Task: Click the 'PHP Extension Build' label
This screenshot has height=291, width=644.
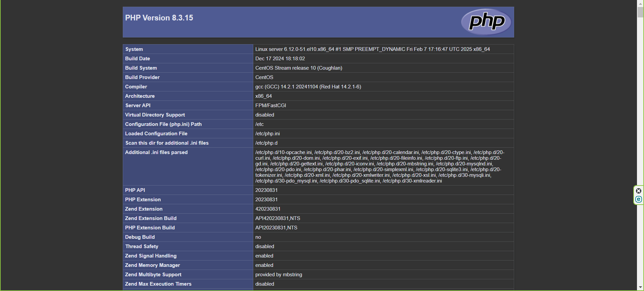Action: [150, 228]
